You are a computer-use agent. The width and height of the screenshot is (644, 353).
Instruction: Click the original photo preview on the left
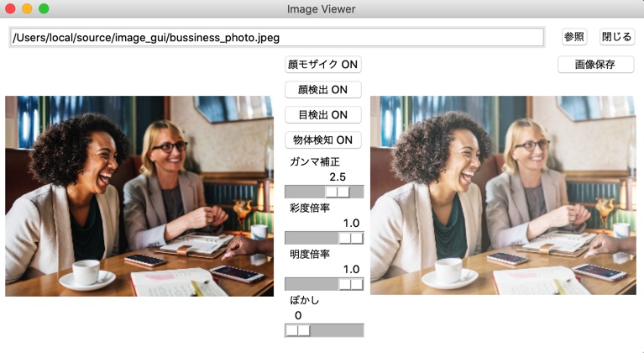[139, 196]
